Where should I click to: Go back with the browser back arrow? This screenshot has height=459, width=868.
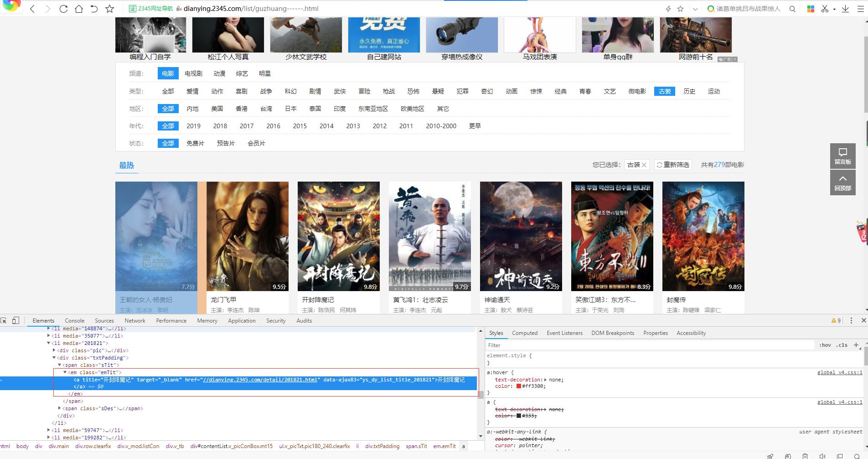coord(32,9)
